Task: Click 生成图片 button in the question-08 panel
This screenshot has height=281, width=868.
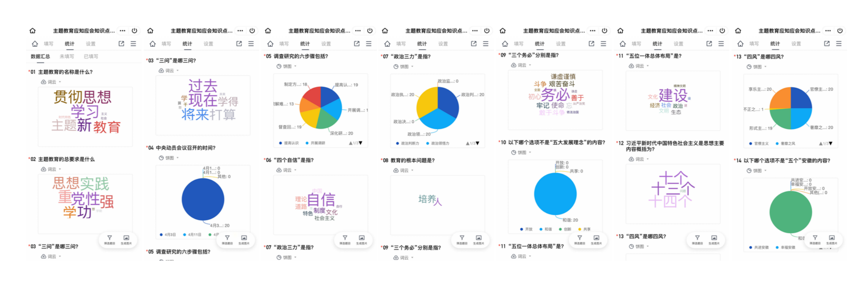Action: 478,240
